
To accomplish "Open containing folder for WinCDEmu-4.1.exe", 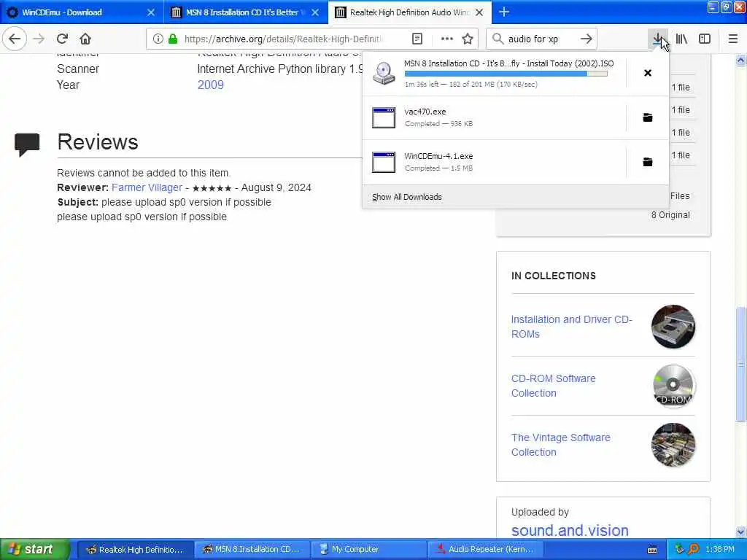I will click(x=648, y=163).
